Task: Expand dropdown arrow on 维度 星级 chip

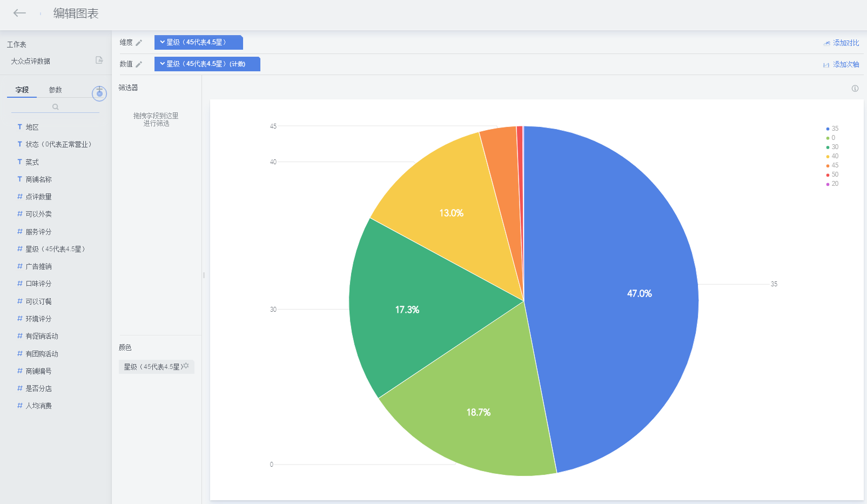Action: [x=162, y=42]
